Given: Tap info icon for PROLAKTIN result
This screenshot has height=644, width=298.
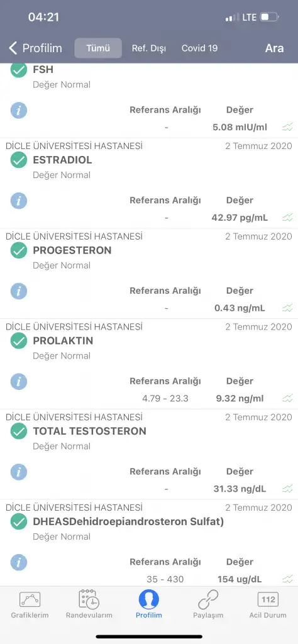Looking at the screenshot, I should (x=18, y=382).
